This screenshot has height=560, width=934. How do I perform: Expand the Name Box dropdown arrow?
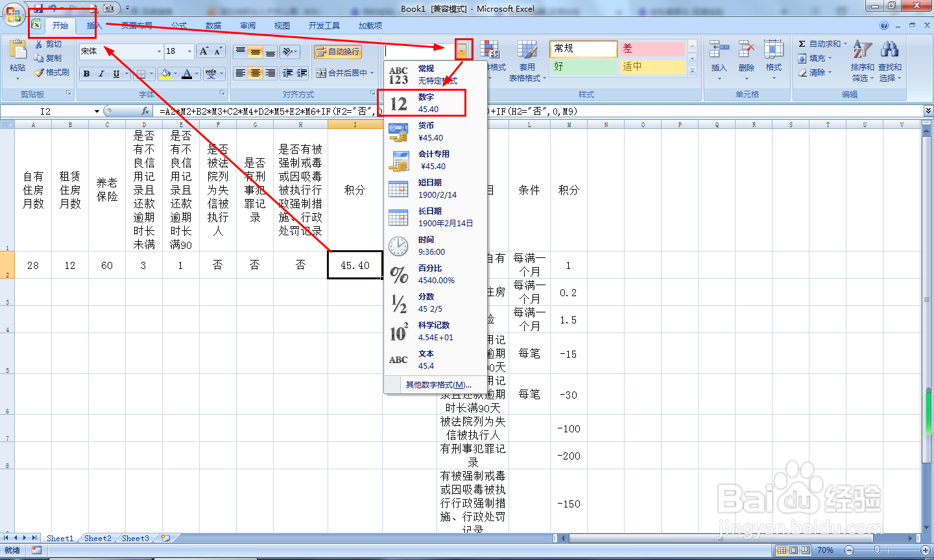tap(97, 111)
